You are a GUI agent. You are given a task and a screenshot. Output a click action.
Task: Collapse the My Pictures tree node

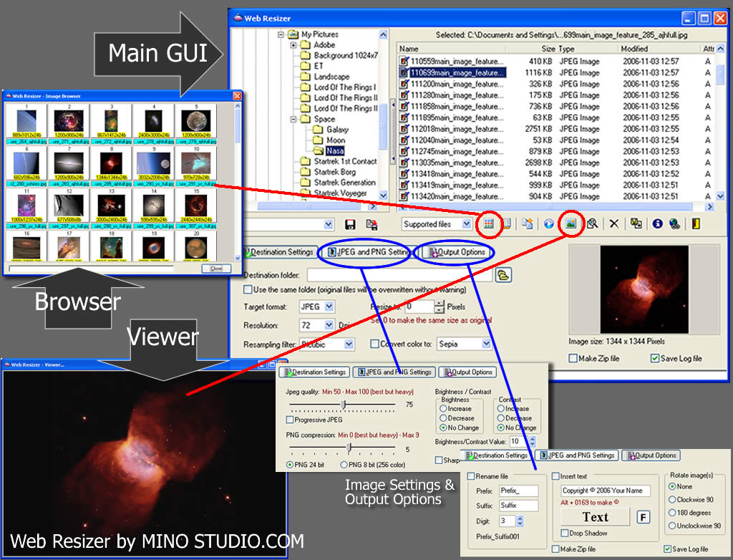point(281,34)
